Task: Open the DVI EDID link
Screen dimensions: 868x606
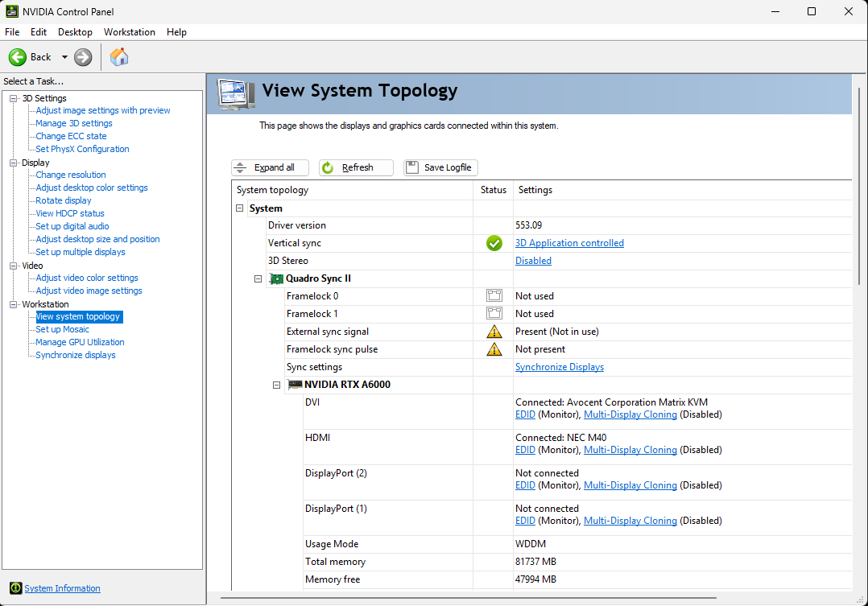Action: coord(525,414)
